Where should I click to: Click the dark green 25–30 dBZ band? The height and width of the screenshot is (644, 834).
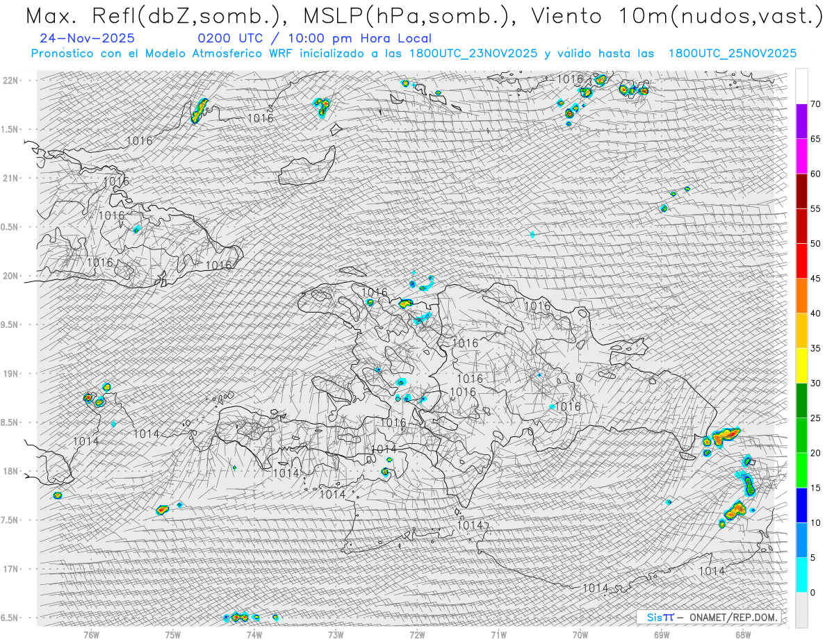[x=801, y=401]
